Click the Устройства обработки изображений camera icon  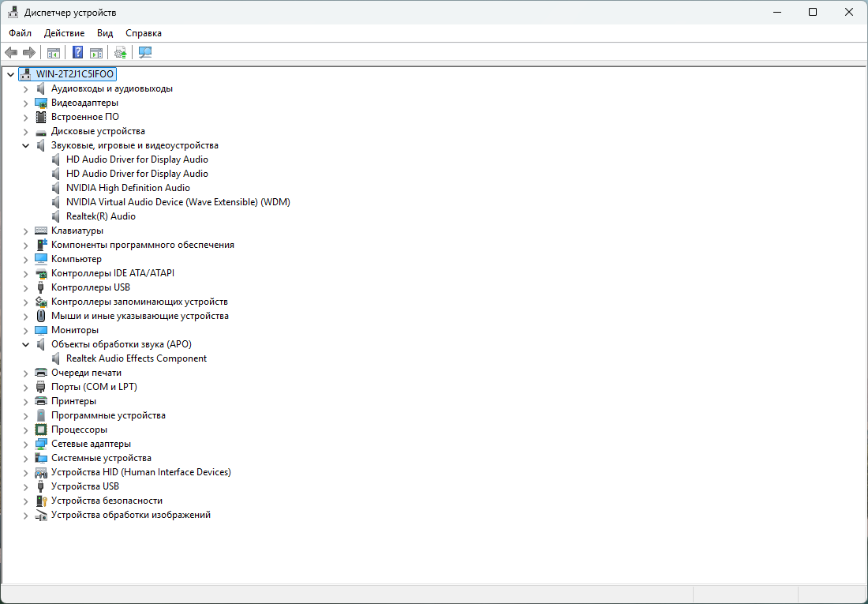click(x=41, y=516)
